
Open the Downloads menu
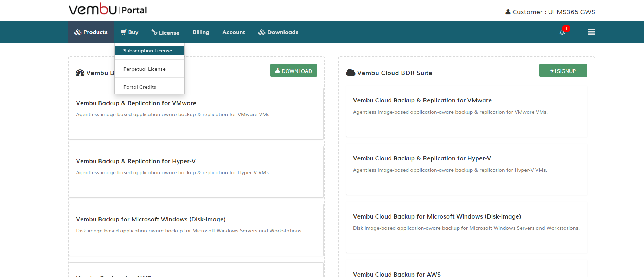(278, 32)
